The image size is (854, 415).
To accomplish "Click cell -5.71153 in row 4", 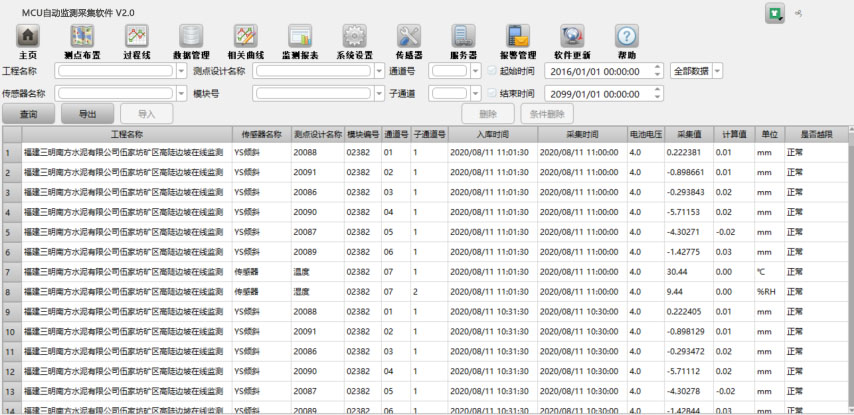I will pyautogui.click(x=689, y=212).
